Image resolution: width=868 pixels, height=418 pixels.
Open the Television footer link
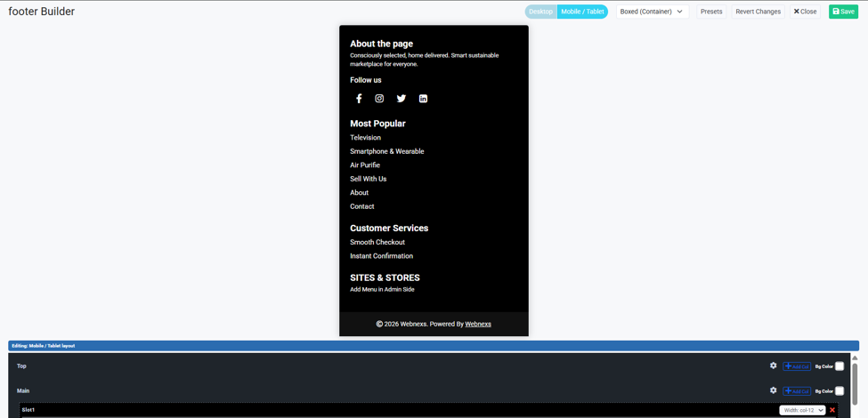coord(365,138)
